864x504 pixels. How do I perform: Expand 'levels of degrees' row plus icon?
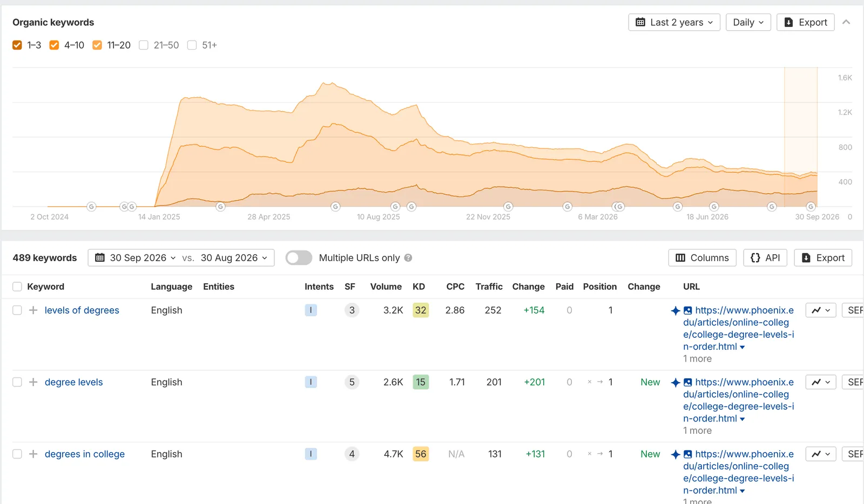click(33, 310)
